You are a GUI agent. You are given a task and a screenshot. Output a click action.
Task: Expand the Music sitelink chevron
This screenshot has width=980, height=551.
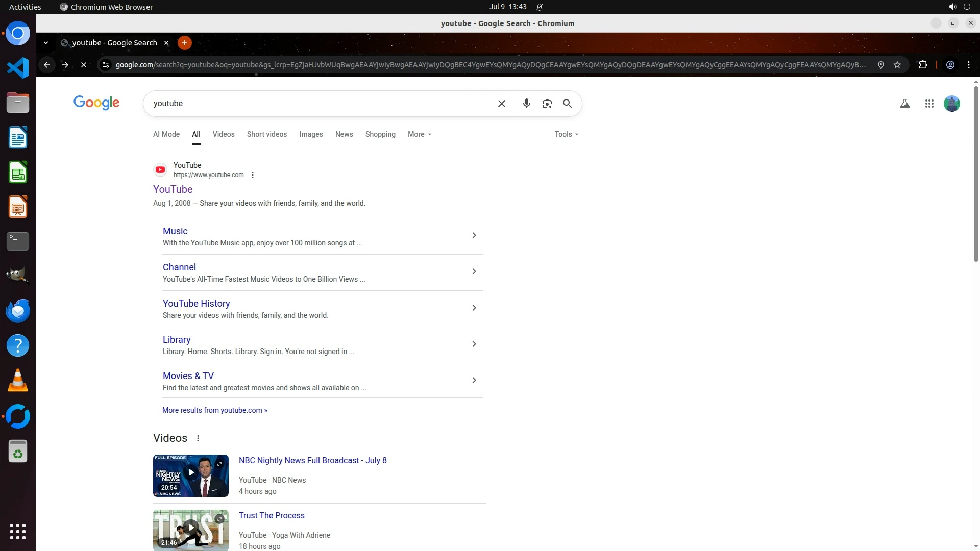point(474,235)
